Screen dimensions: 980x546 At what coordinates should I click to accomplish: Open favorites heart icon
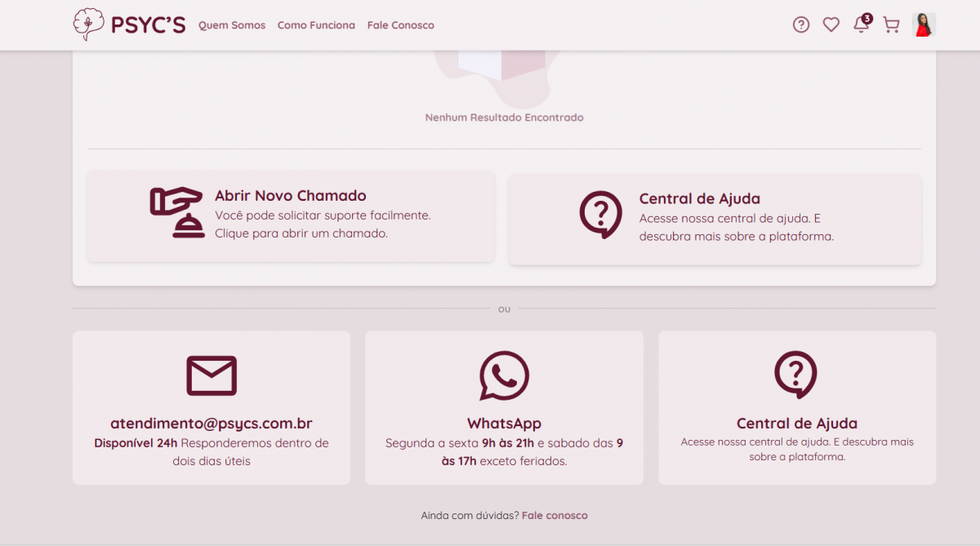831,25
